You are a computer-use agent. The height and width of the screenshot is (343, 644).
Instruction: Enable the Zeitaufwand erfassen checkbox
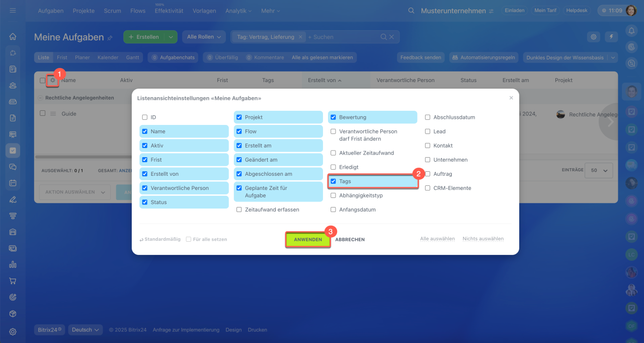pyautogui.click(x=239, y=210)
